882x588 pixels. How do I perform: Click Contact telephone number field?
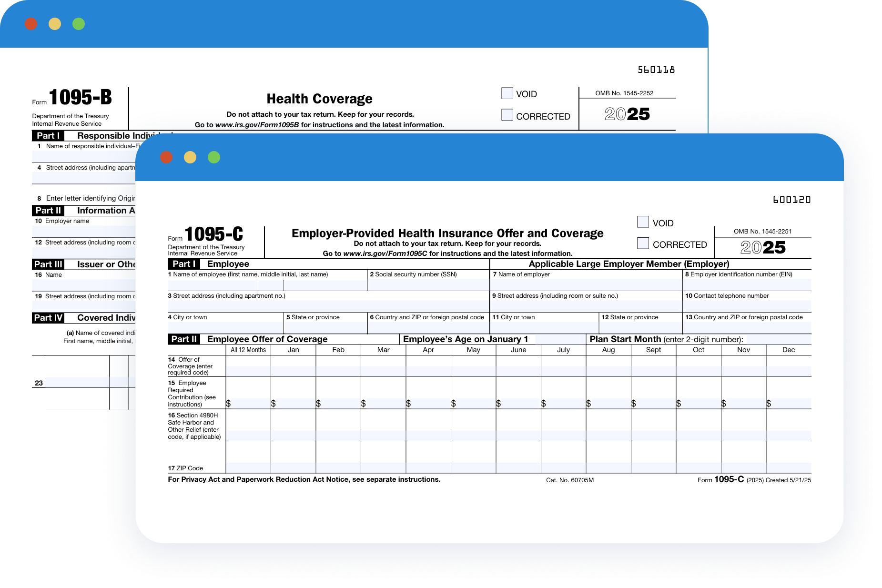coord(747,306)
